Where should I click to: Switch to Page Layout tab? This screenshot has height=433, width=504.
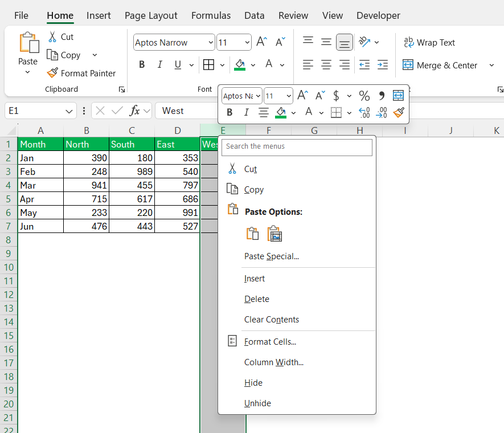(x=151, y=15)
